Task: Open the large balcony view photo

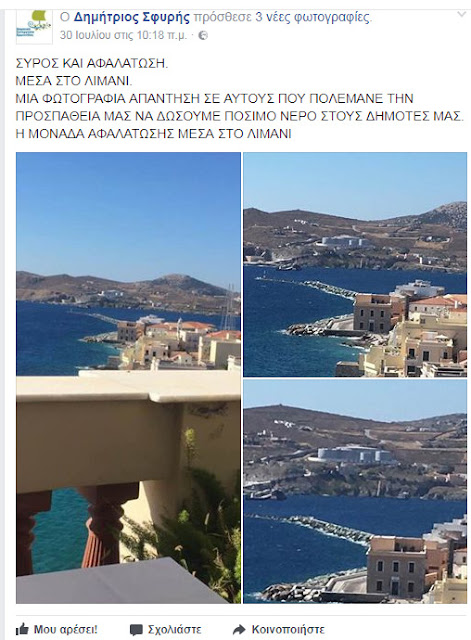Action: (x=128, y=378)
